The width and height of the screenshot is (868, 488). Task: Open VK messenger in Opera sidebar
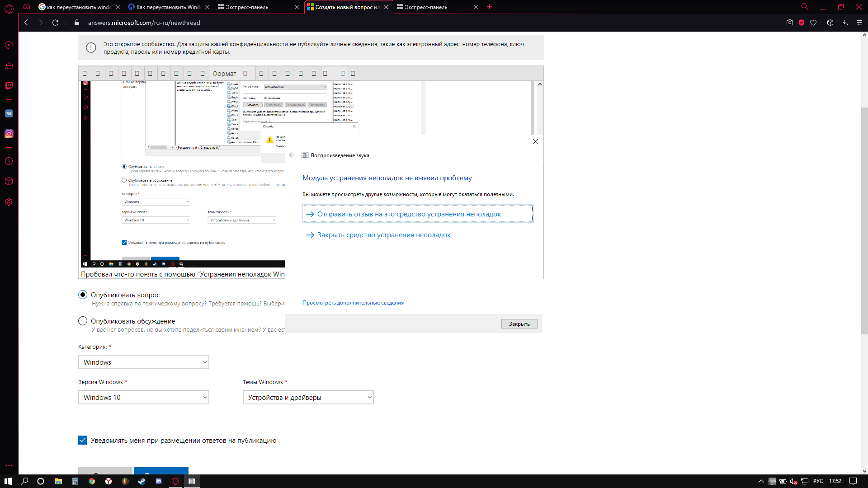click(x=9, y=113)
